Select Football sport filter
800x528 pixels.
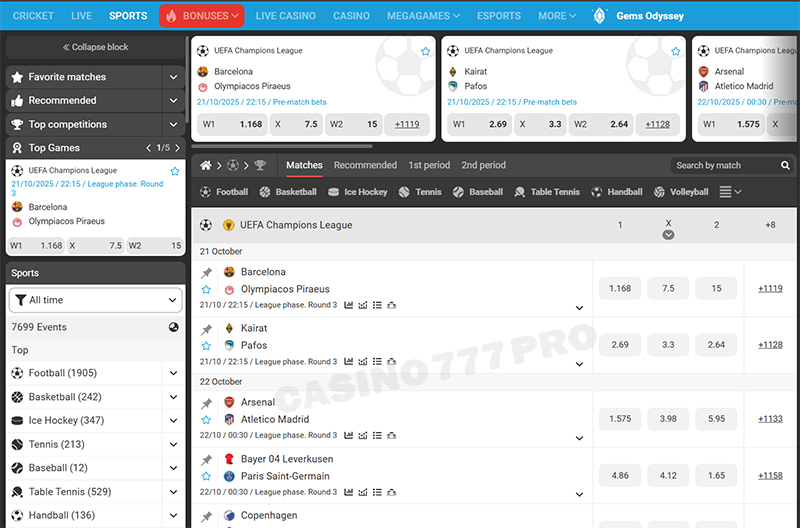coord(224,192)
